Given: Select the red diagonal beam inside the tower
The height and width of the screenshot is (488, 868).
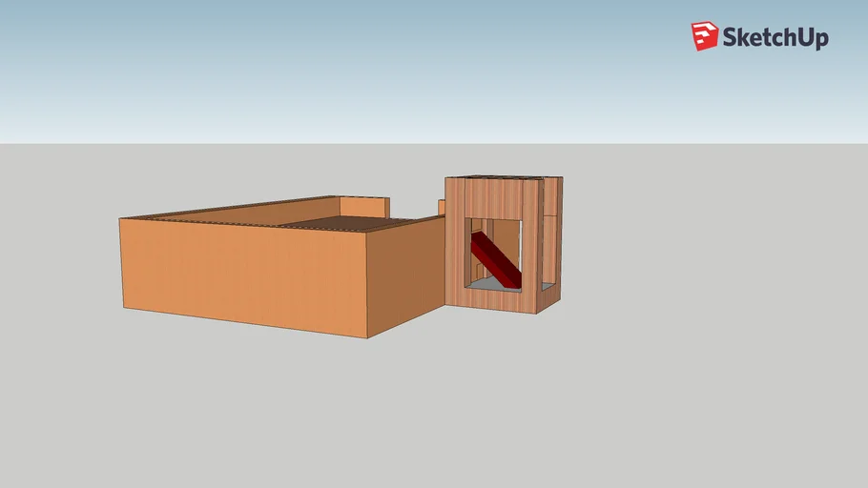Looking at the screenshot, I should [496, 259].
